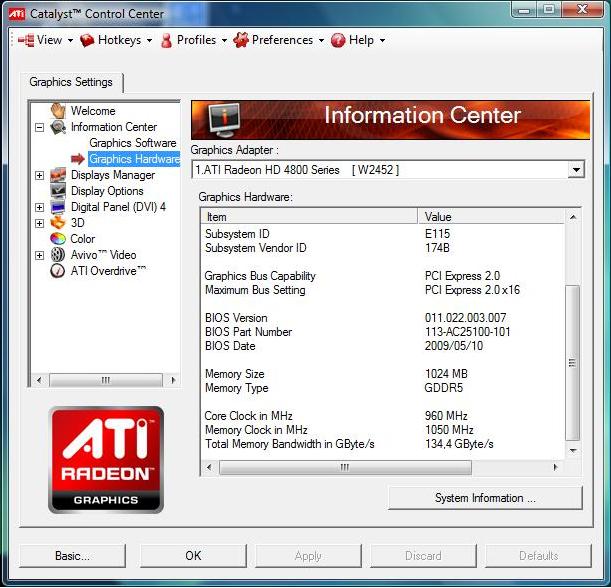The height and width of the screenshot is (588, 611).
Task: Expand the Displays Manager tree node
Action: pyautogui.click(x=39, y=175)
